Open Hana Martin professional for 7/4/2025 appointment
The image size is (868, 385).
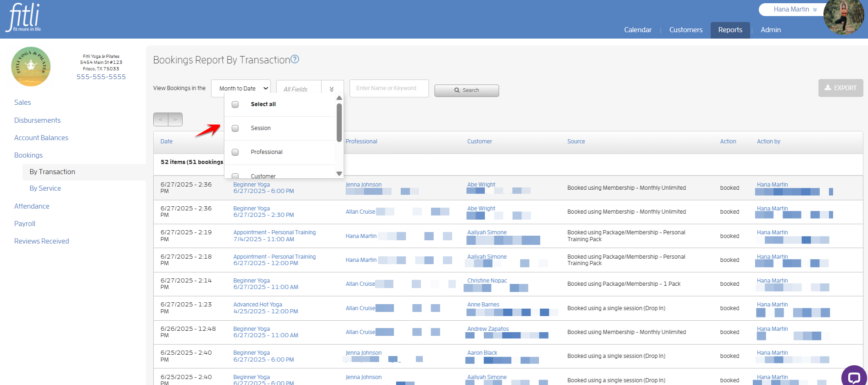[361, 236]
